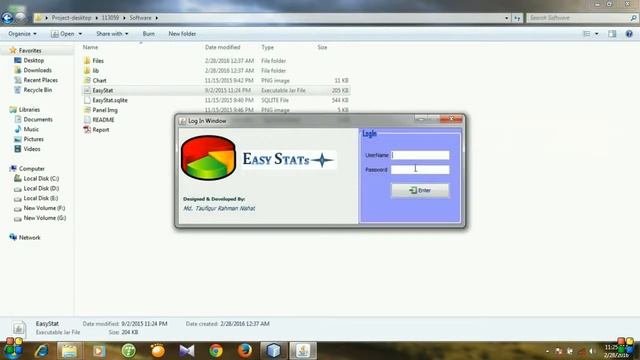Viewport: 640px width, 360px height.
Task: Click Network in the navigation pane
Action: (x=29, y=238)
